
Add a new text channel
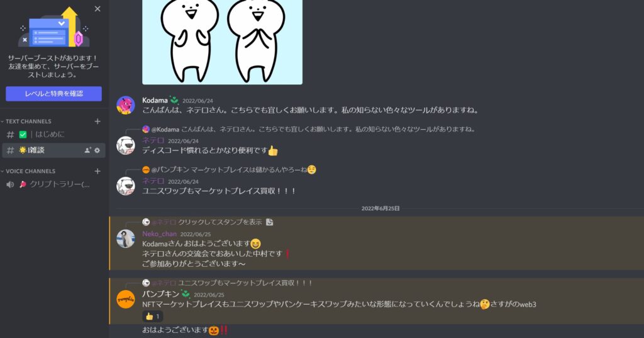point(97,121)
